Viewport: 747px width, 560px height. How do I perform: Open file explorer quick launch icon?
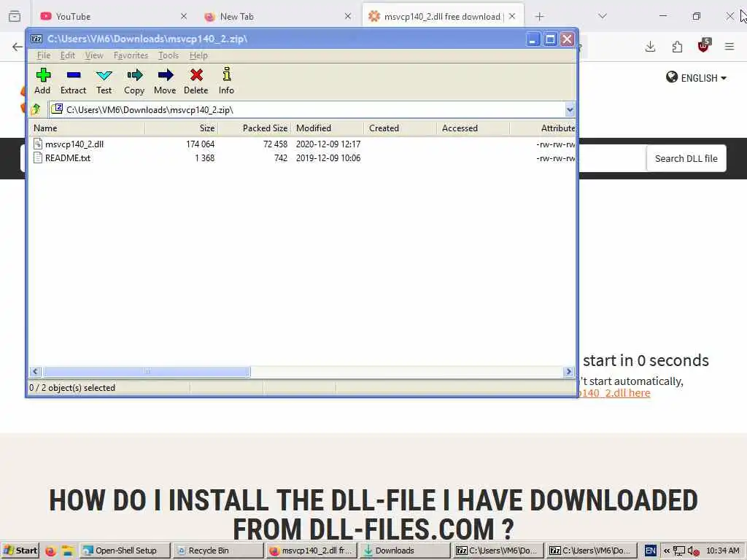[x=68, y=551]
